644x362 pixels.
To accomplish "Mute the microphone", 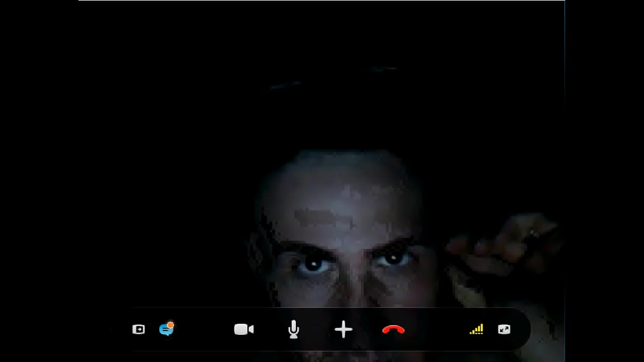I will pos(294,330).
